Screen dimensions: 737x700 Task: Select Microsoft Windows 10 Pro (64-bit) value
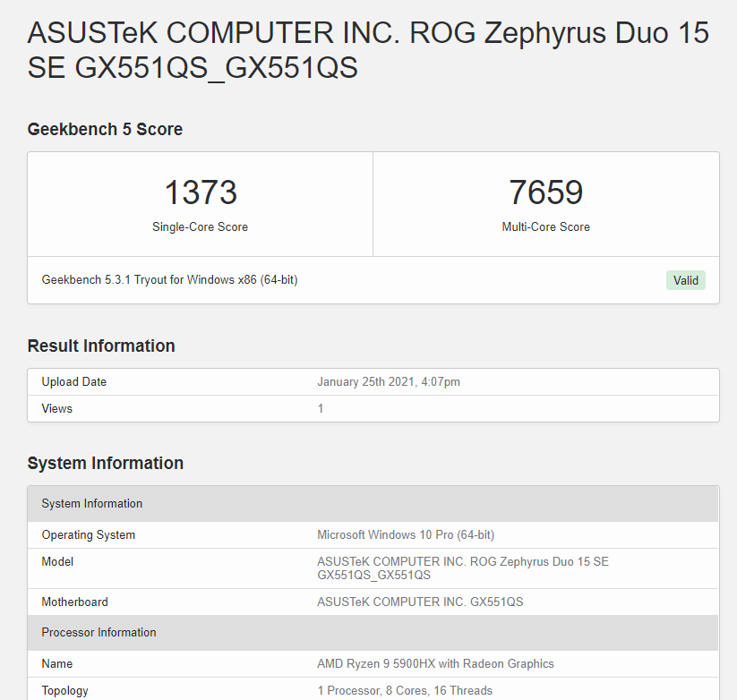click(x=406, y=535)
